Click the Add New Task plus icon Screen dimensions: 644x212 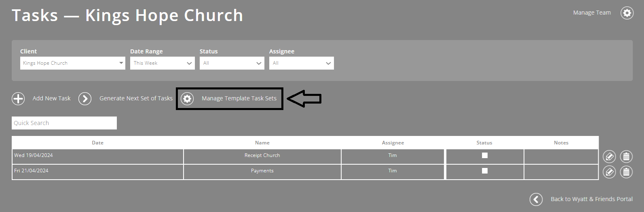click(18, 99)
